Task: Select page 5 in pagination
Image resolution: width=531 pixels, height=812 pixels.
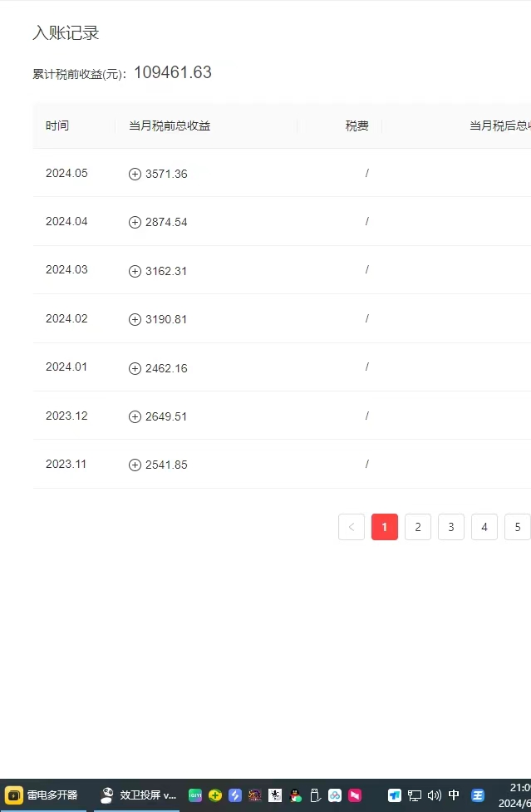Action: click(x=517, y=527)
